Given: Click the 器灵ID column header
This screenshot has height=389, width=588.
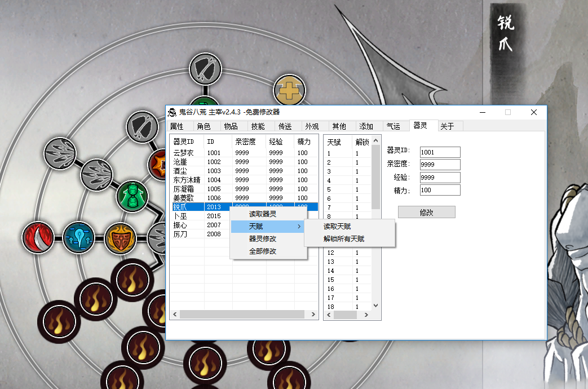Looking at the screenshot, I should click(x=187, y=142).
